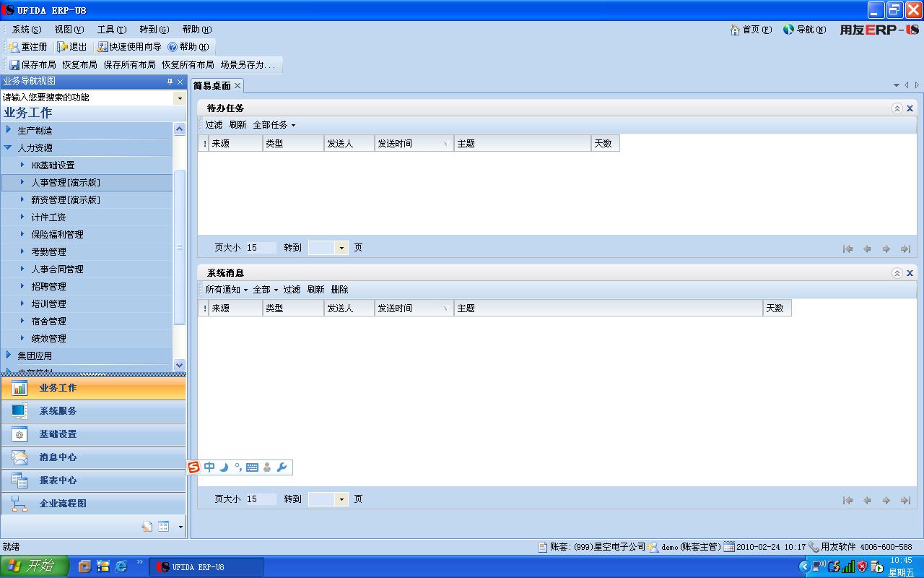Select the 基础设置 panel icon
Viewport: 924px width, 578px height.
(x=19, y=434)
